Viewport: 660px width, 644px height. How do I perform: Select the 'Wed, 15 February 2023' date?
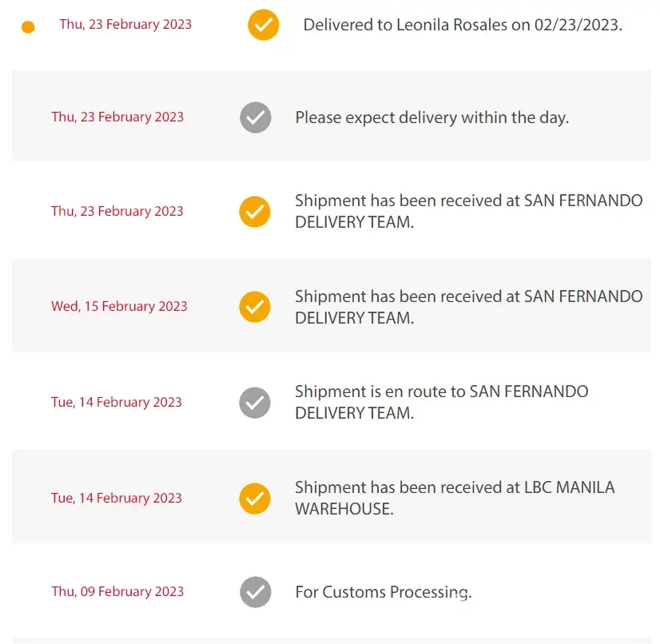119,306
